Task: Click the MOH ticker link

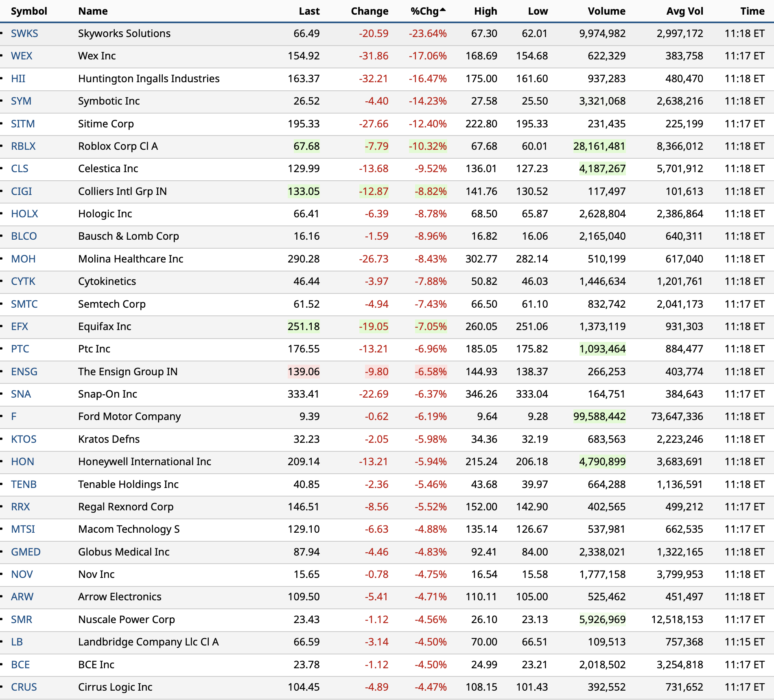Action: (23, 259)
